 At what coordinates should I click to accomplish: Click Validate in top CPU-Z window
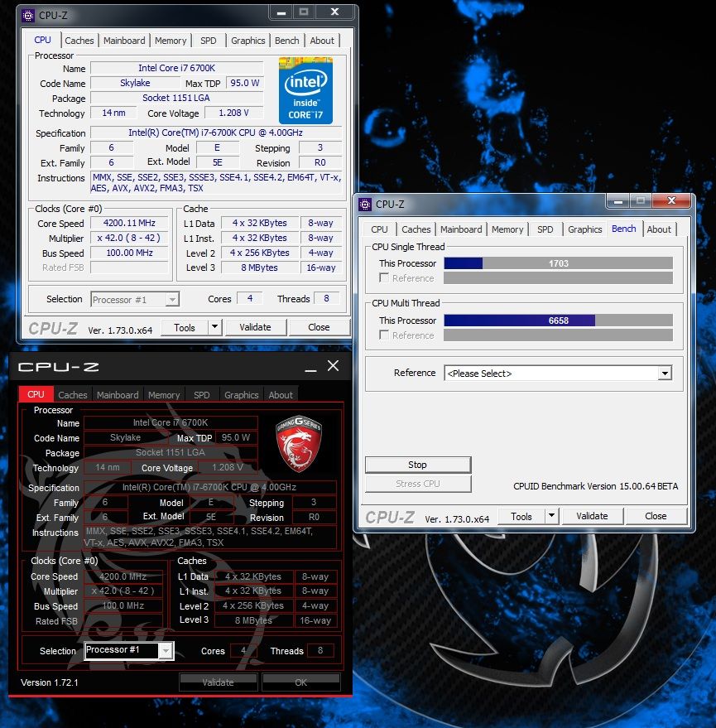(x=255, y=327)
